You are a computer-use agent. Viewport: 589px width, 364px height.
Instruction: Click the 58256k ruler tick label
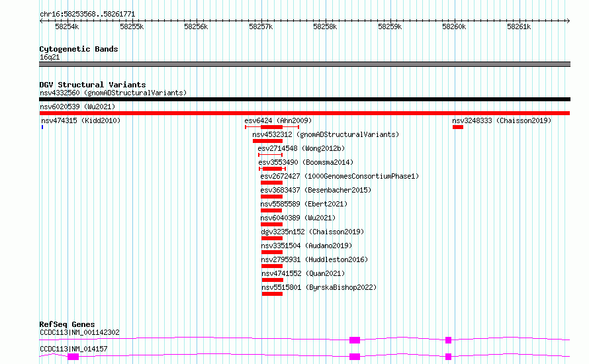pyautogui.click(x=196, y=27)
